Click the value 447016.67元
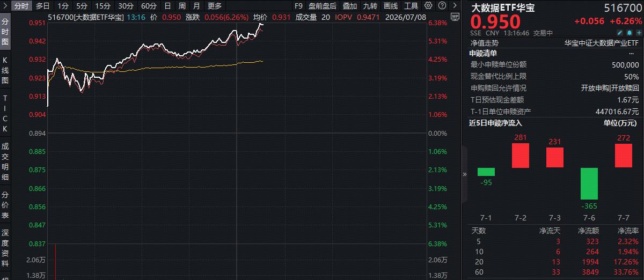This screenshot has width=644, height=280. (x=618, y=112)
